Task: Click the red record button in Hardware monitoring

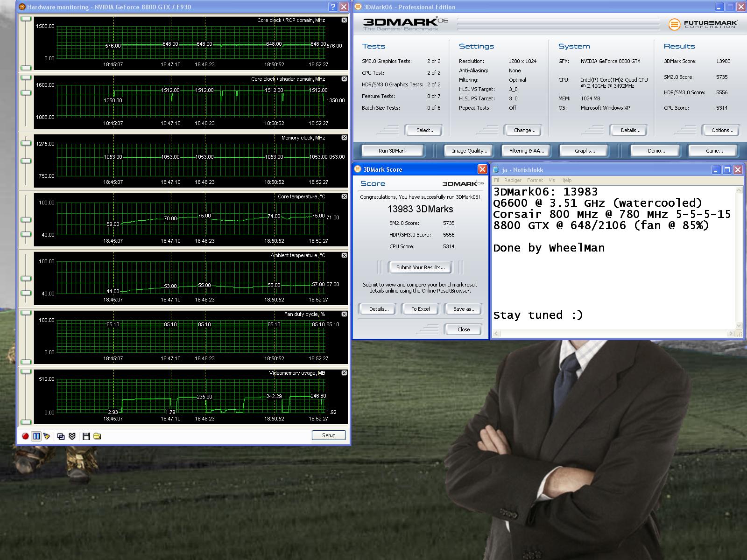Action: (25, 436)
